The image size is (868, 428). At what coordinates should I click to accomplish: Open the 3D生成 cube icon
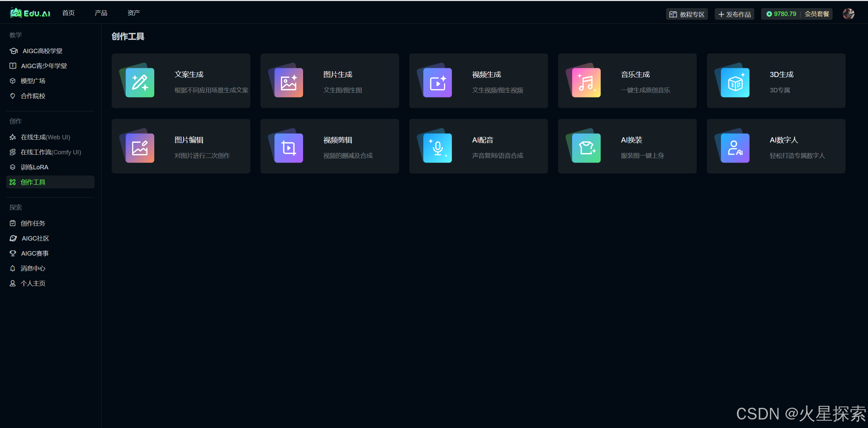click(735, 82)
